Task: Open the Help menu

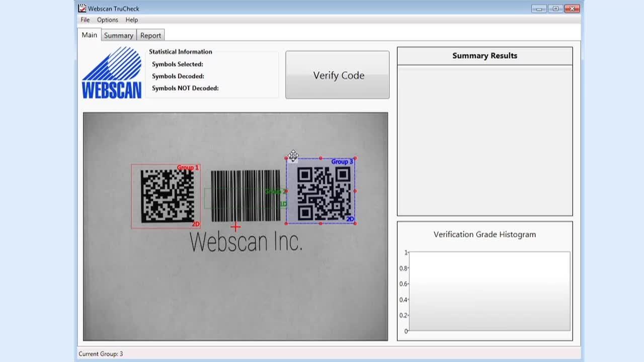Action: tap(132, 20)
